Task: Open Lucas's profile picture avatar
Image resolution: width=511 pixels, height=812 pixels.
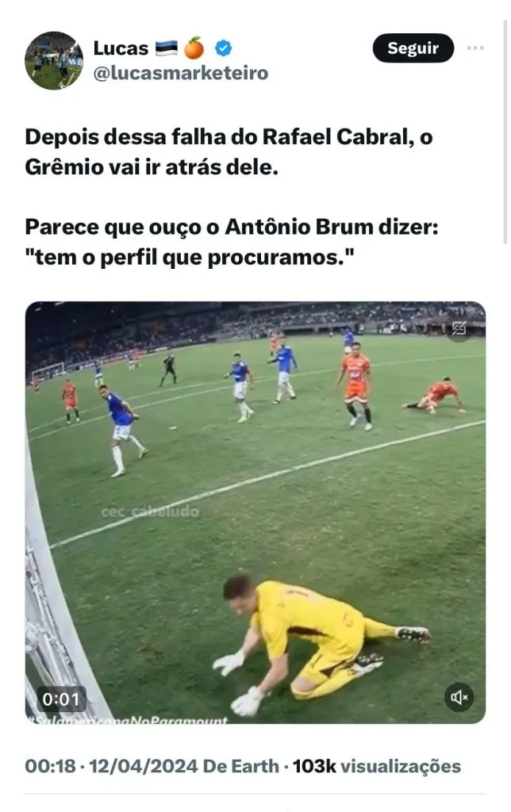Action: tap(54, 60)
